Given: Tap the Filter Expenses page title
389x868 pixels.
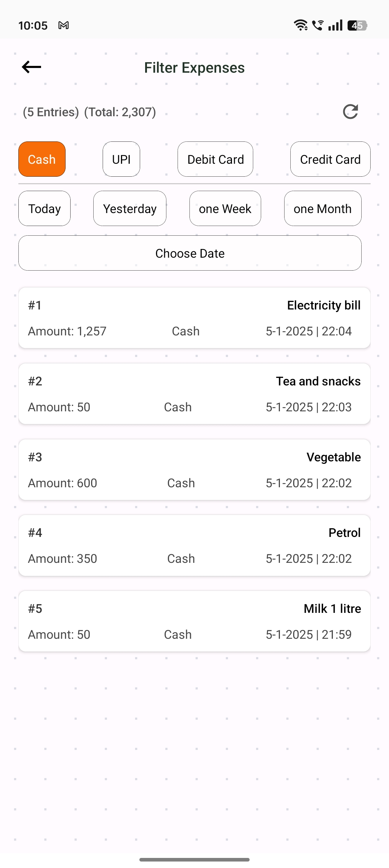Looking at the screenshot, I should point(194,68).
